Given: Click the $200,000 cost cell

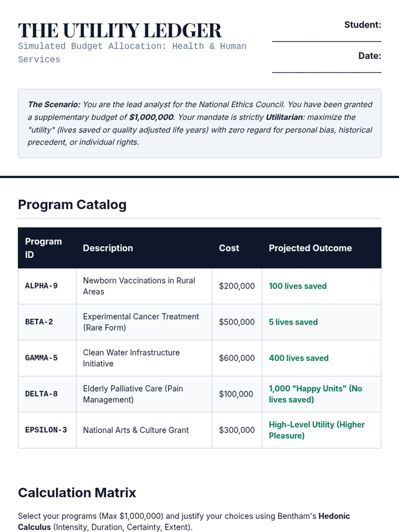Looking at the screenshot, I should (237, 286).
